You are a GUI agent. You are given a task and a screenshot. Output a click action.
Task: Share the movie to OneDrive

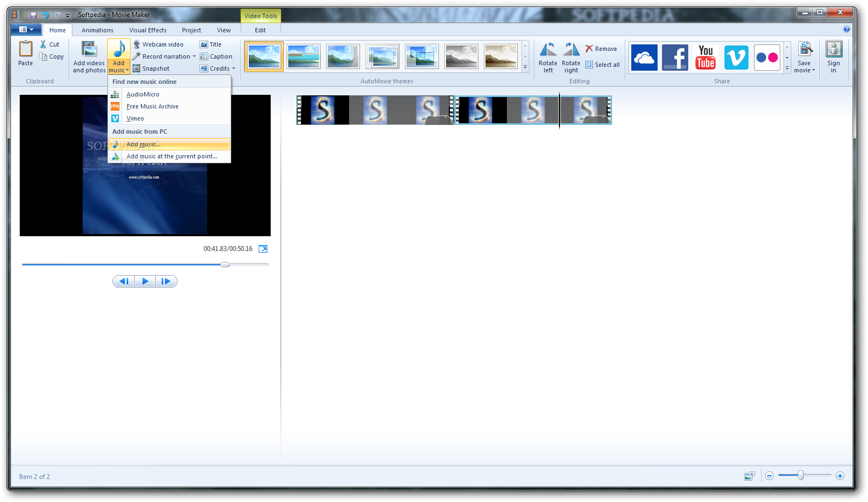[644, 58]
